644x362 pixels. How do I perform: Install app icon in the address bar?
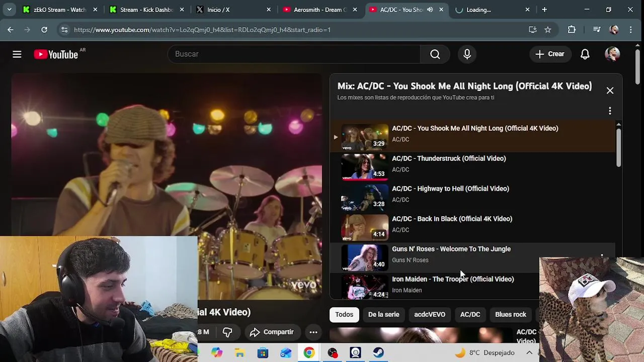(x=532, y=30)
